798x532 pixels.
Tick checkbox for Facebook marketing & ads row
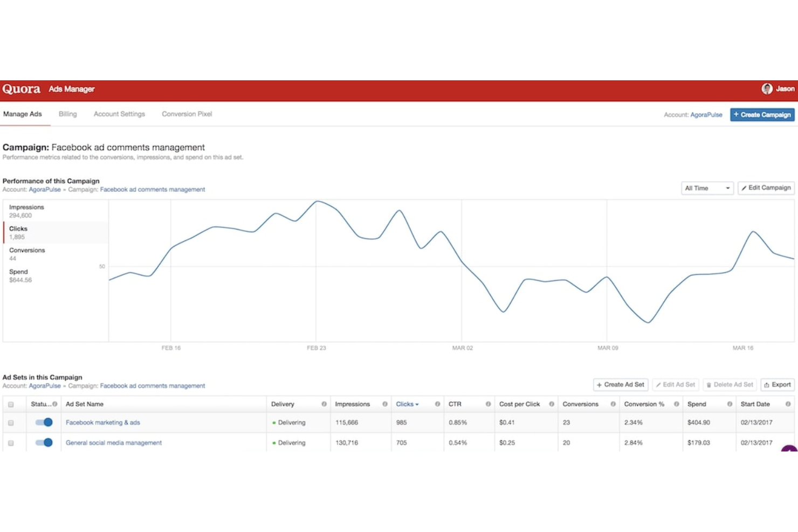coord(11,423)
